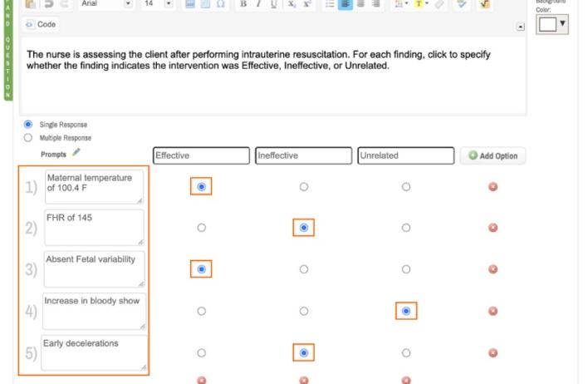588x384 pixels.
Task: Open the Arial font family dropdown
Action: [106, 4]
